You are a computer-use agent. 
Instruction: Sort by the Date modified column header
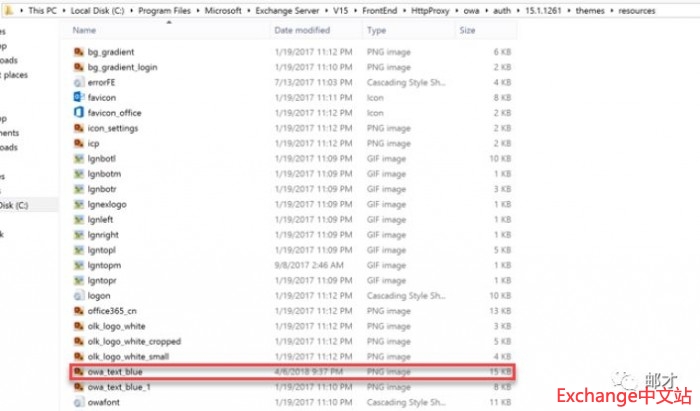302,31
